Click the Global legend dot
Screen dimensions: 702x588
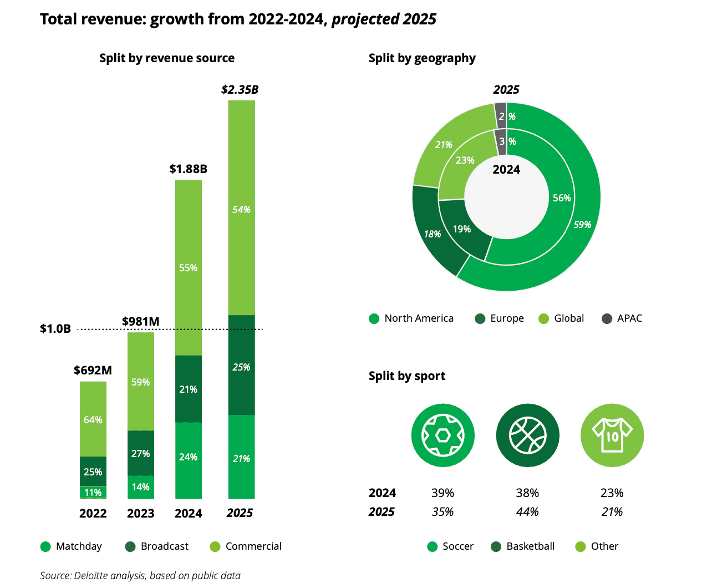(544, 318)
